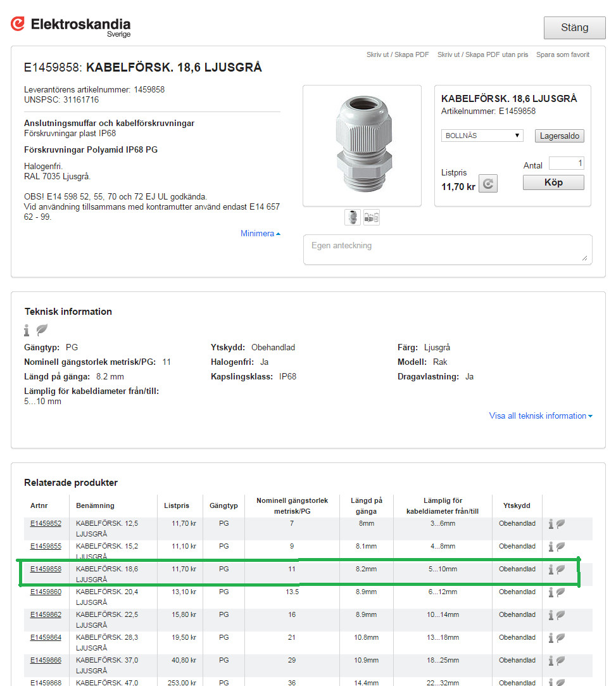Collapse the description with Minimera
The height and width of the screenshot is (686, 616).
pyautogui.click(x=260, y=234)
